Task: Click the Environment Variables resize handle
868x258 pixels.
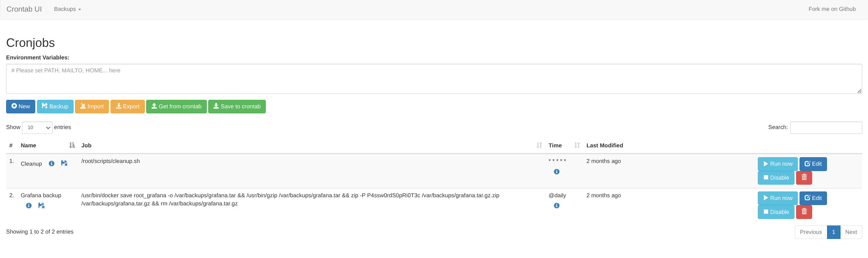Action: pyautogui.click(x=859, y=91)
